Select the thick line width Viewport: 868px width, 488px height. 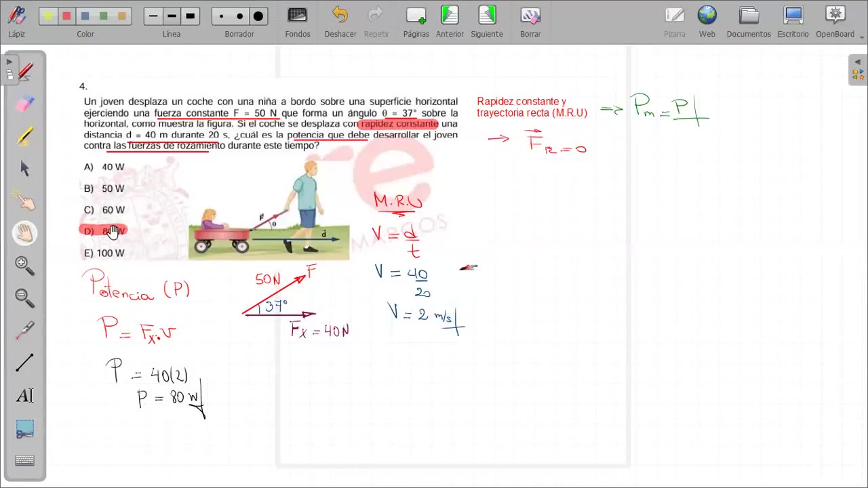[x=191, y=16]
